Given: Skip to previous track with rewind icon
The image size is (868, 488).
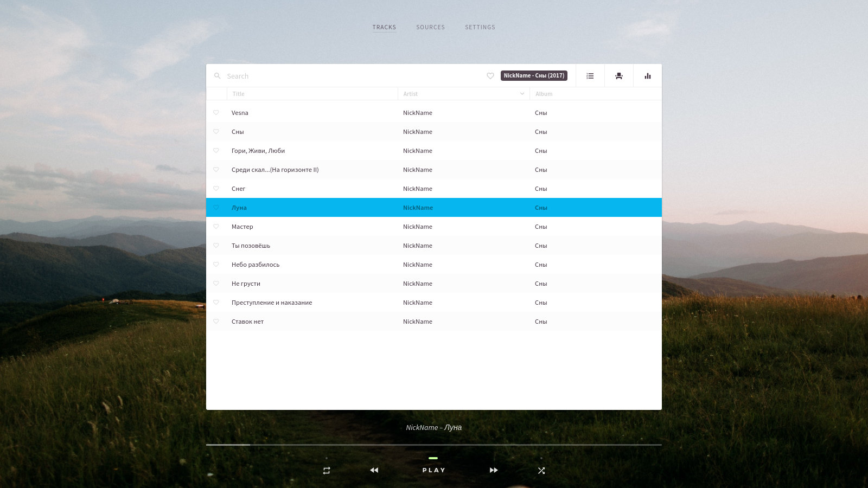Looking at the screenshot, I should [374, 470].
